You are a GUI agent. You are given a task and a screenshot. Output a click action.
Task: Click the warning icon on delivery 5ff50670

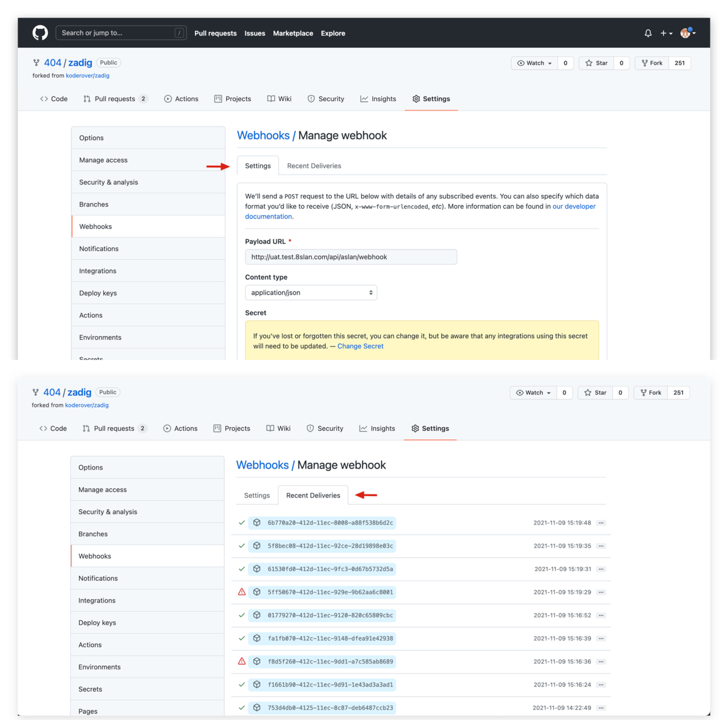242,592
